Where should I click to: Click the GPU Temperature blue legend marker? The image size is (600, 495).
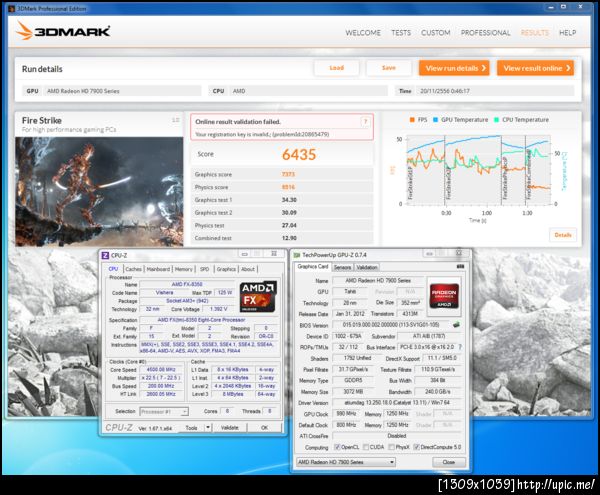click(x=435, y=120)
